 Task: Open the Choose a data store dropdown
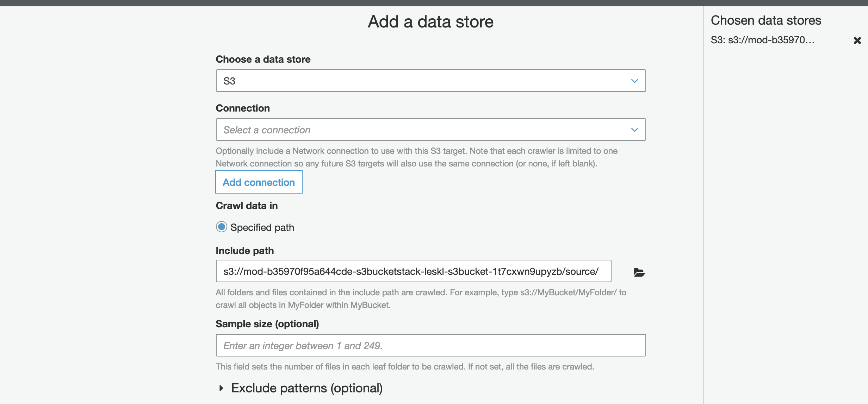430,81
